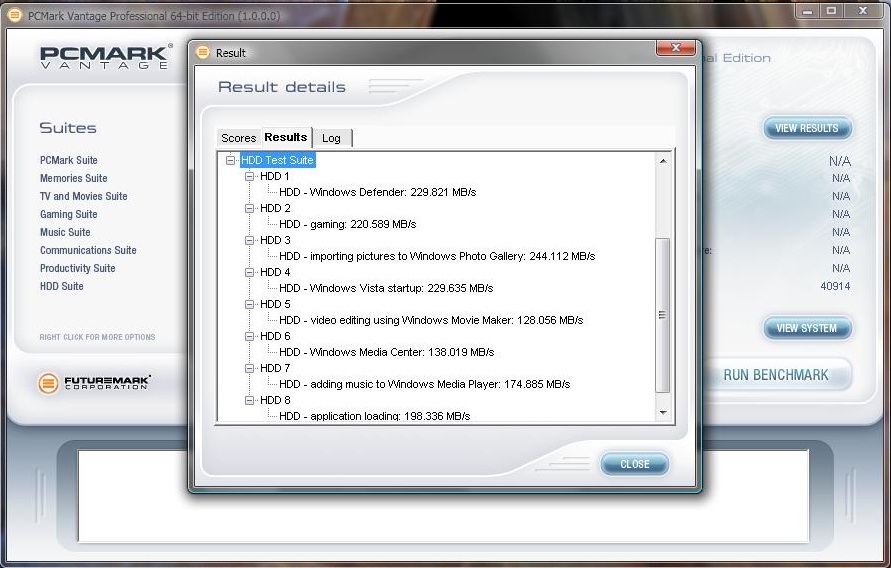
Task: Select the application loading 198.336 MB/s row
Action: 374,416
